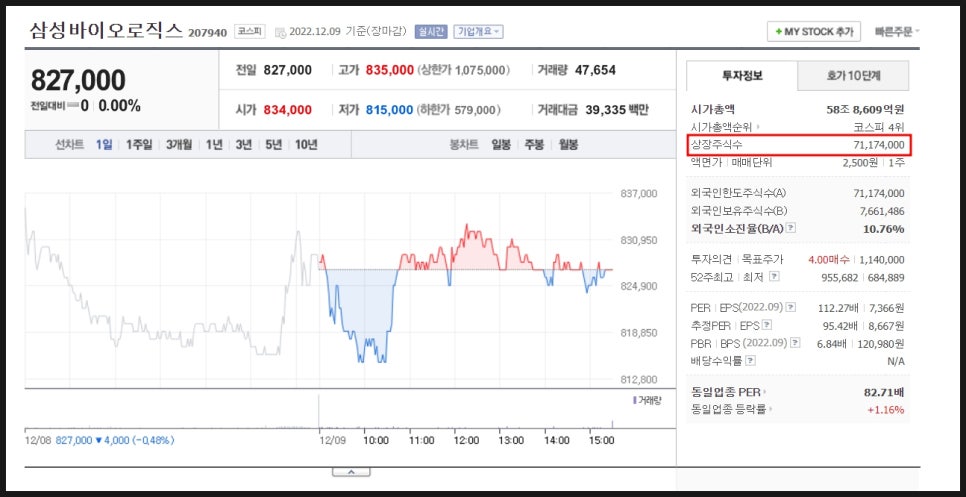Select the 1주일 line chart range
Viewport: 966px width, 497px height.
coord(139,145)
